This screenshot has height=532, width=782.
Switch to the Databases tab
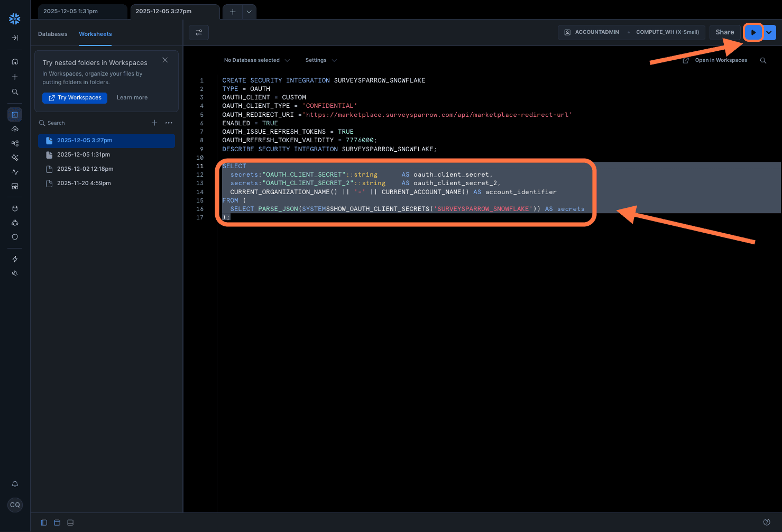point(53,34)
